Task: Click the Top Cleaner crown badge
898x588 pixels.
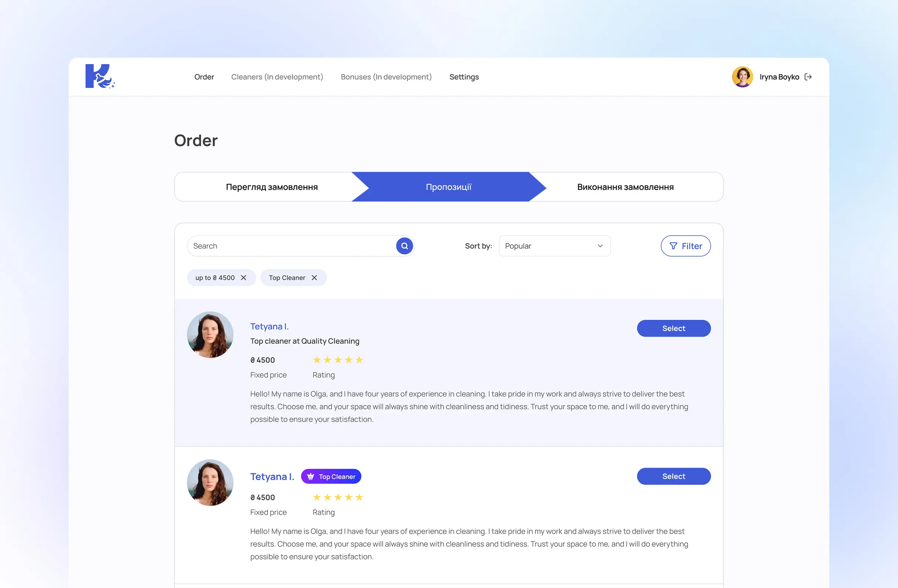Action: (x=331, y=477)
